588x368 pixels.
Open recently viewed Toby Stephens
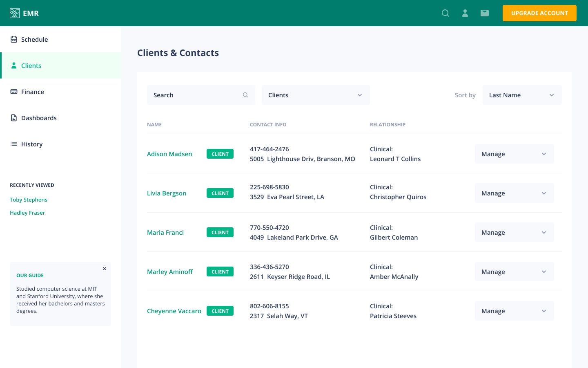pos(29,200)
